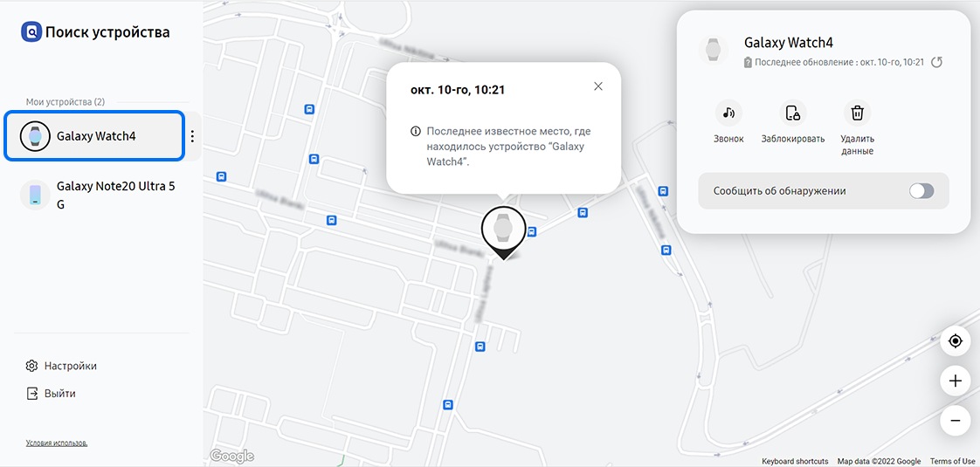The width and height of the screenshot is (980, 467).
Task: Click the окт. 10-го, 10:21 popup timestamp
Action: 458,90
